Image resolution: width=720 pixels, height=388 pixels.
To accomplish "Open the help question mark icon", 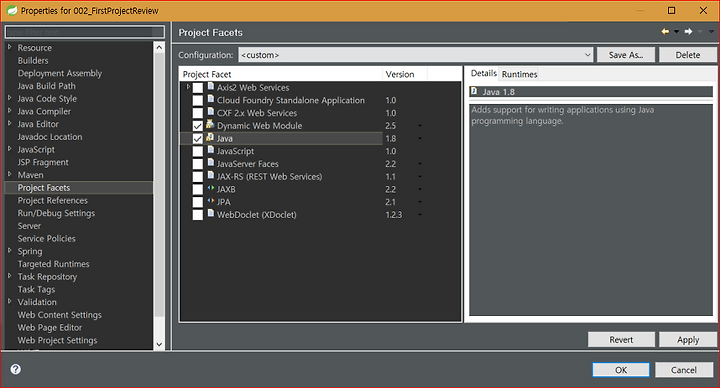I will [16, 369].
